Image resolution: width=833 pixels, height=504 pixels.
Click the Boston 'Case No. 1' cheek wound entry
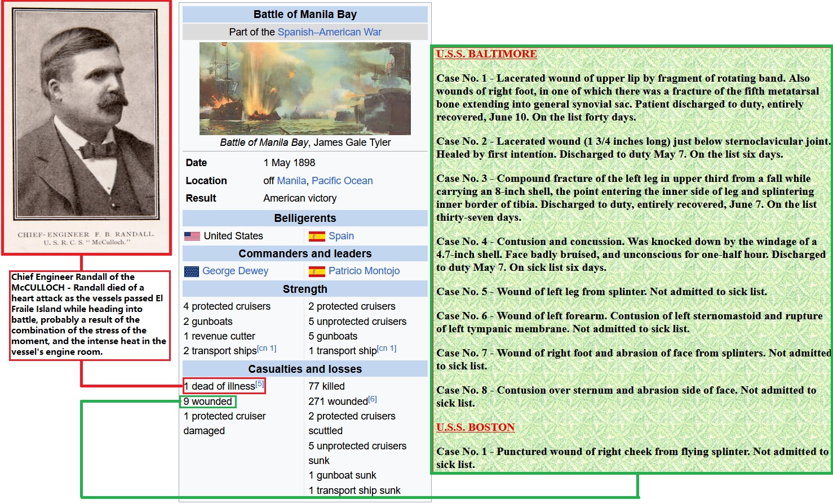[632, 458]
